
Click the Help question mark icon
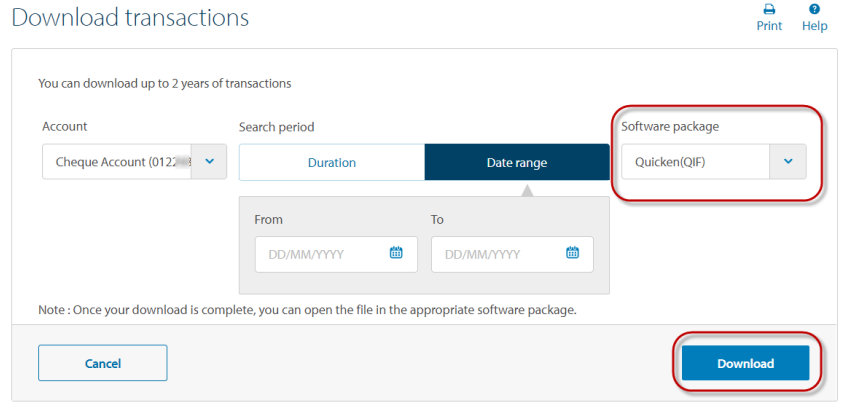click(x=815, y=9)
